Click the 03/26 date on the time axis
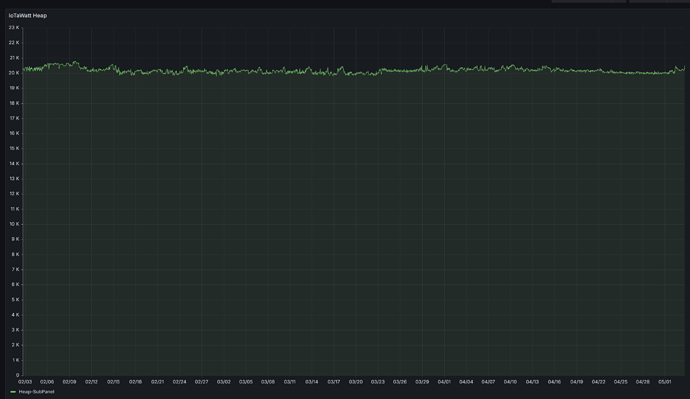 coord(400,382)
